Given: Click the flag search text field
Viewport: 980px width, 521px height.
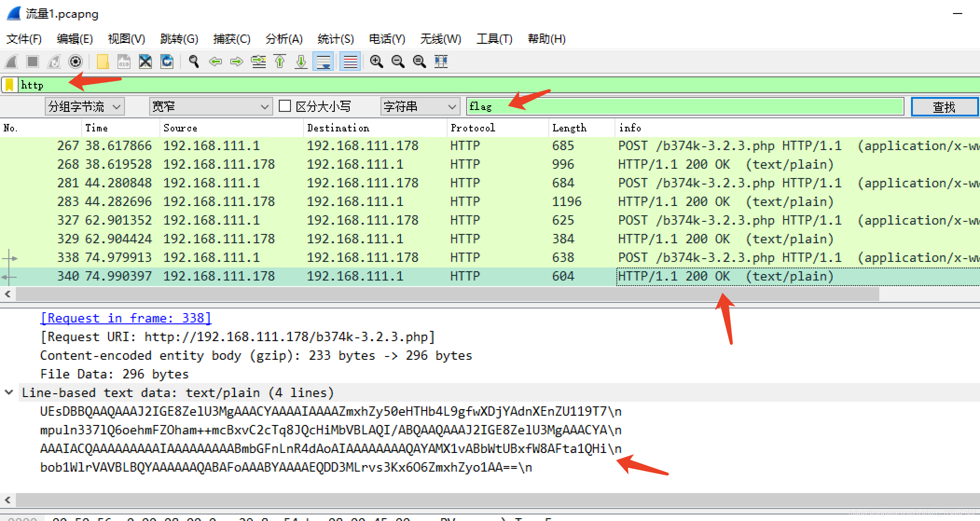Looking at the screenshot, I should (685, 106).
